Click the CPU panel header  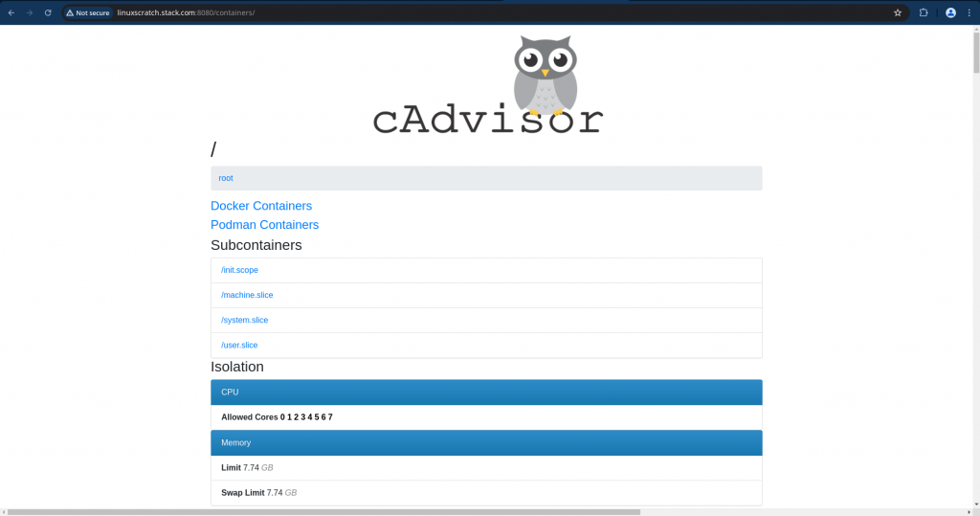[x=486, y=392]
